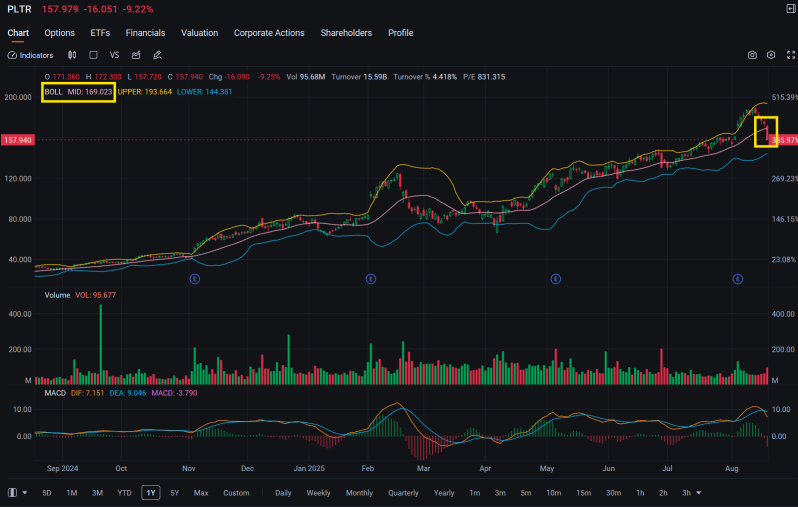Image resolution: width=798 pixels, height=507 pixels.
Task: Click the LOWER: 144.381 value
Action: [x=204, y=92]
